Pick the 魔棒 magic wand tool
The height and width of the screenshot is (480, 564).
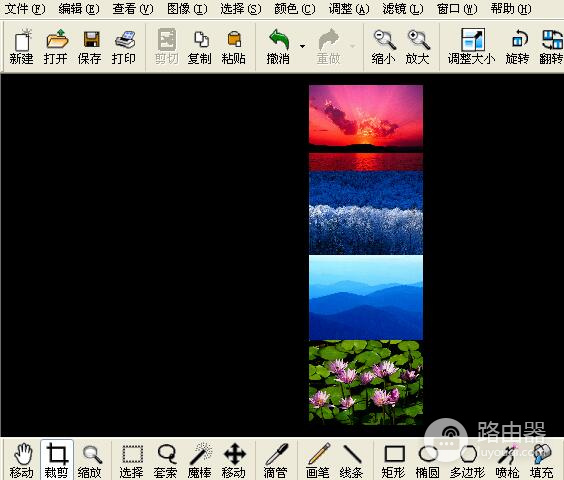200,460
